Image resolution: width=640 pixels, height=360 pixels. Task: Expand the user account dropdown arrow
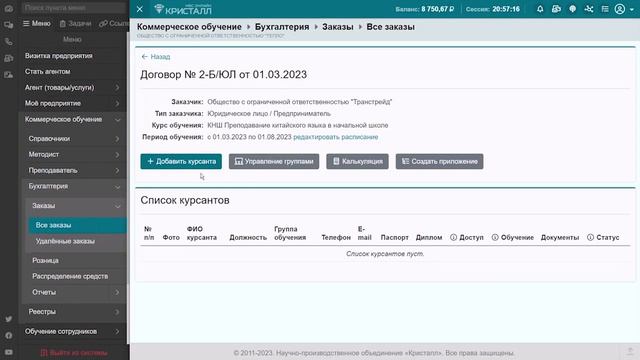(x=632, y=9)
